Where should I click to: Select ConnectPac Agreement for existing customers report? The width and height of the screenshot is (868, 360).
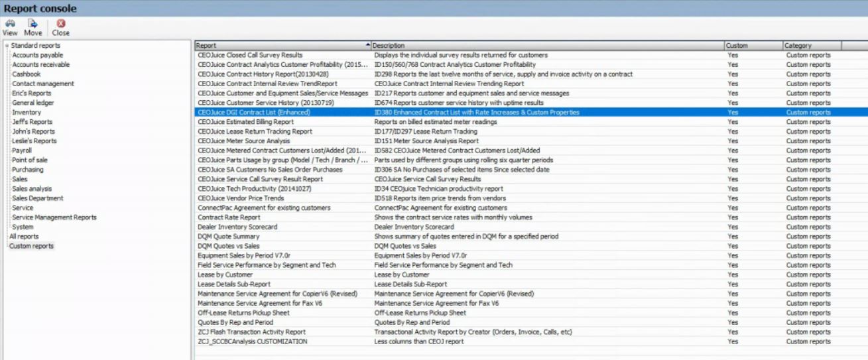pyautogui.click(x=264, y=208)
